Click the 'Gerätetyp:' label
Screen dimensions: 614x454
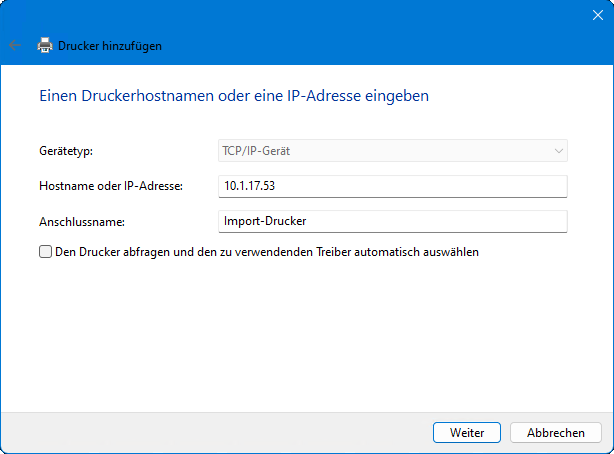tap(65, 151)
